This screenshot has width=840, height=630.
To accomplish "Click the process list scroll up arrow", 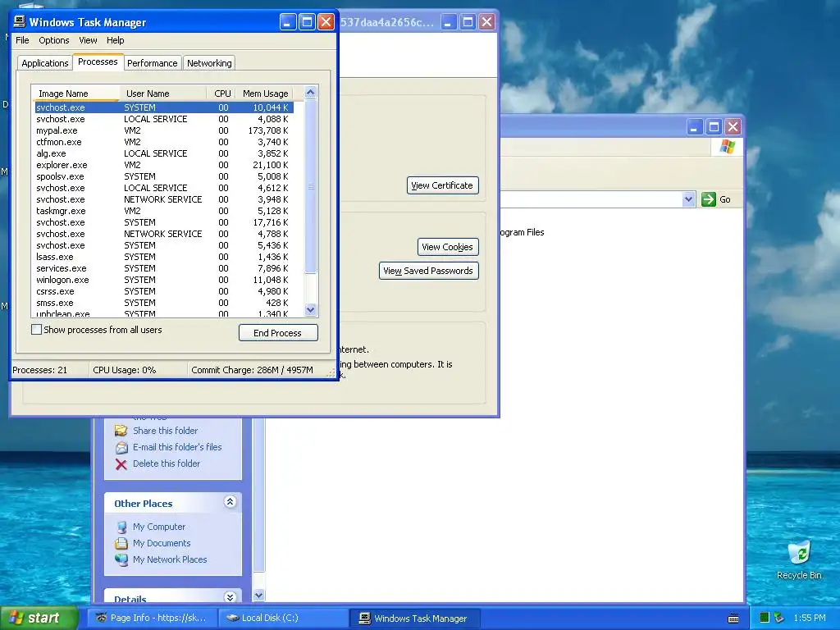I will (x=310, y=92).
